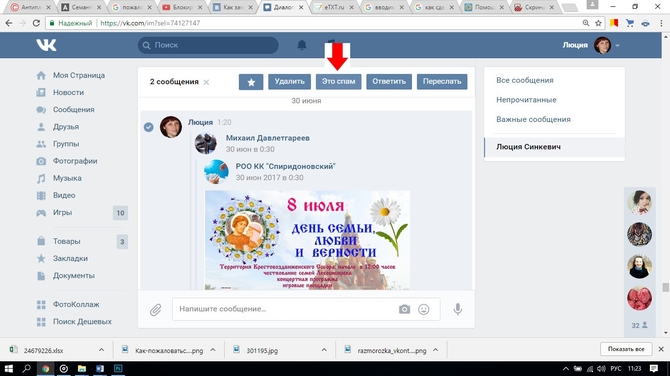The height and width of the screenshot is (376, 670).
Task: Click the VK logo in header
Action: pos(46,45)
